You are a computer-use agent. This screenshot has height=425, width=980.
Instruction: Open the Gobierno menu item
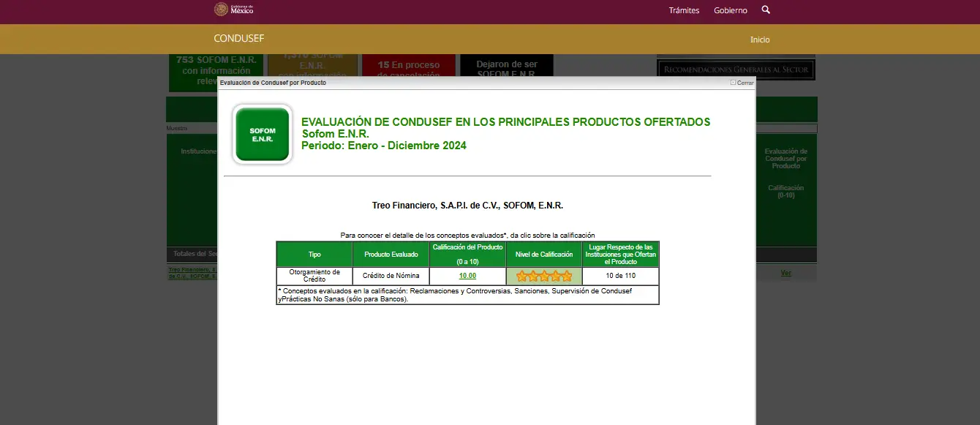730,10
